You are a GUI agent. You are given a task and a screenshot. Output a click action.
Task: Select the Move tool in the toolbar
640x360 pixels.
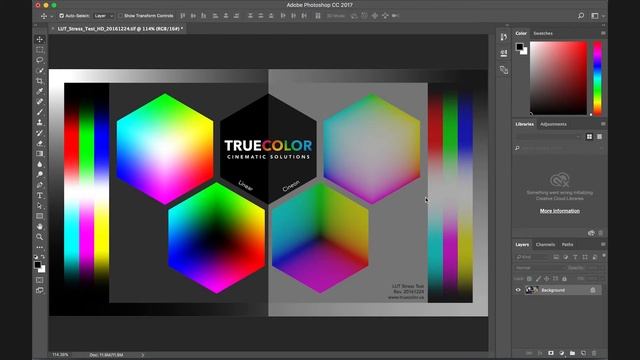pos(40,39)
